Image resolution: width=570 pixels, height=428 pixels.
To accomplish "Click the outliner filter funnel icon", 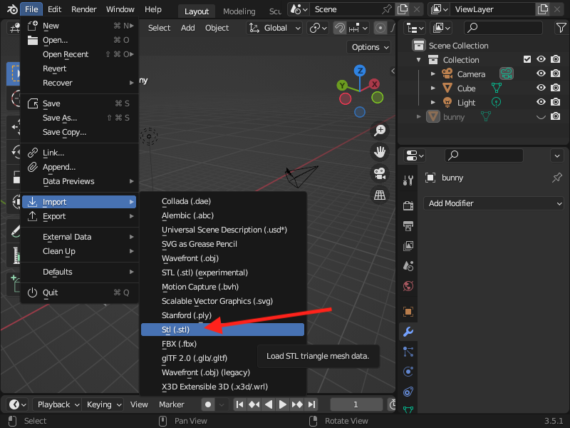I will 561,28.
